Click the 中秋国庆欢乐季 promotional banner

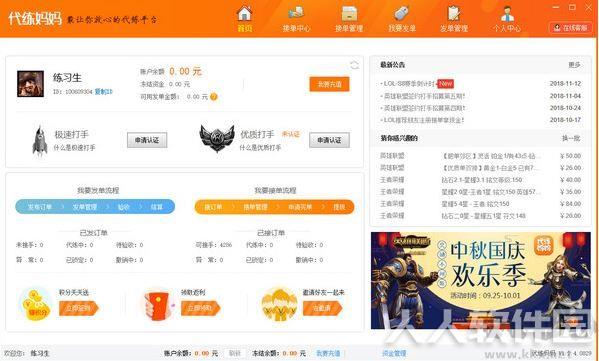pos(481,280)
